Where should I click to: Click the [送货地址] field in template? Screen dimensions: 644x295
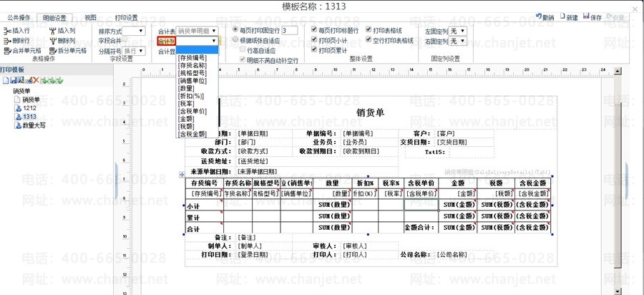252,161
